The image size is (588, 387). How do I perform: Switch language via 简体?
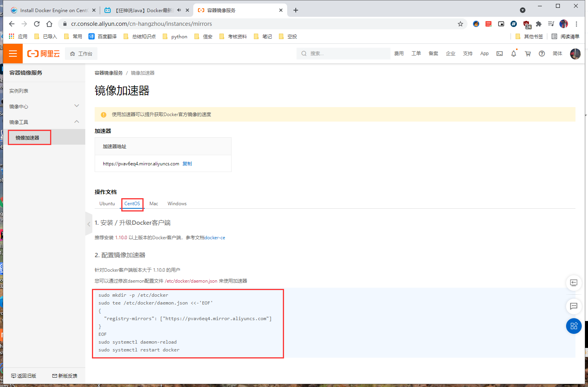(557, 54)
